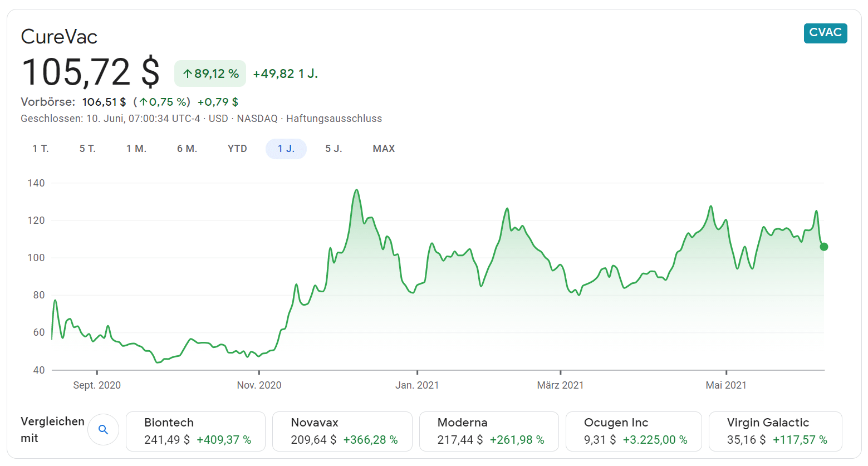Switch chart to 5 T. range

pos(87,149)
